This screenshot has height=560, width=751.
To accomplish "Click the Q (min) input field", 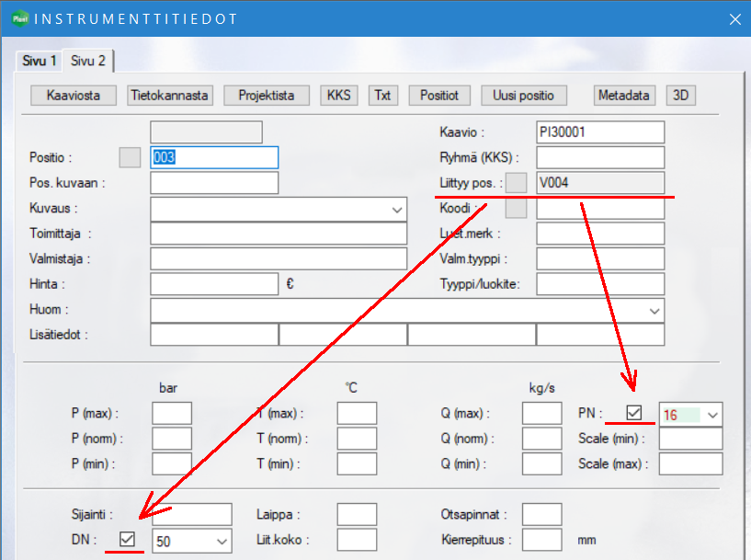I will click(542, 464).
